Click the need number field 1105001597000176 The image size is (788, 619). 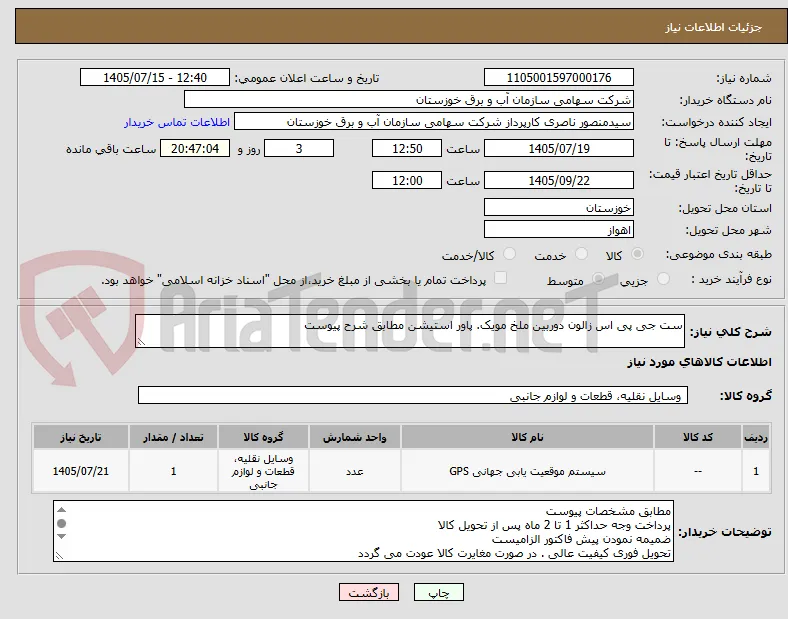(559, 77)
